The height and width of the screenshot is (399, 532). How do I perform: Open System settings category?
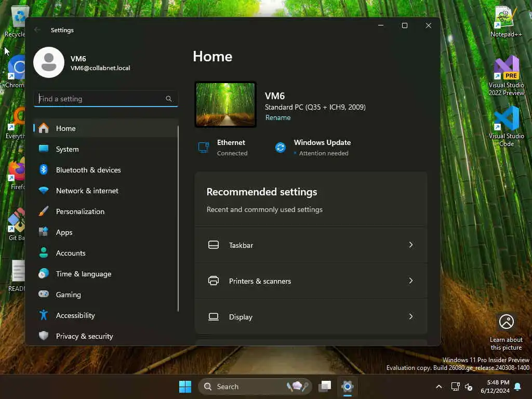point(105,149)
